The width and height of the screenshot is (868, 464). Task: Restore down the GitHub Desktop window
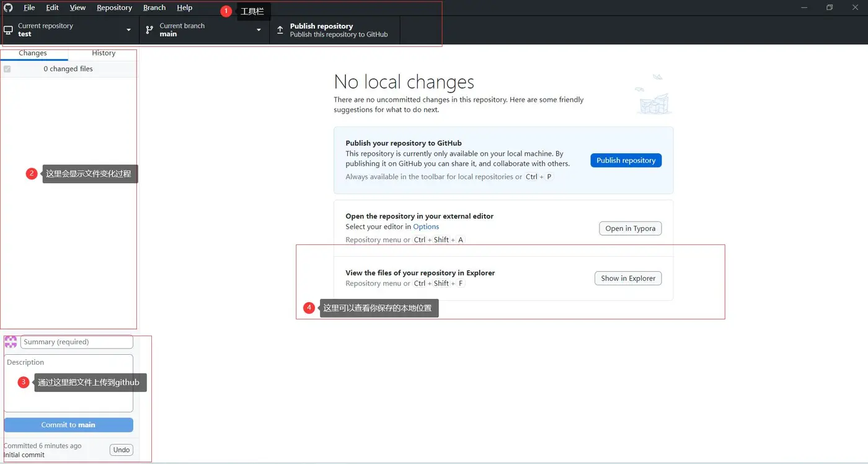point(830,7)
